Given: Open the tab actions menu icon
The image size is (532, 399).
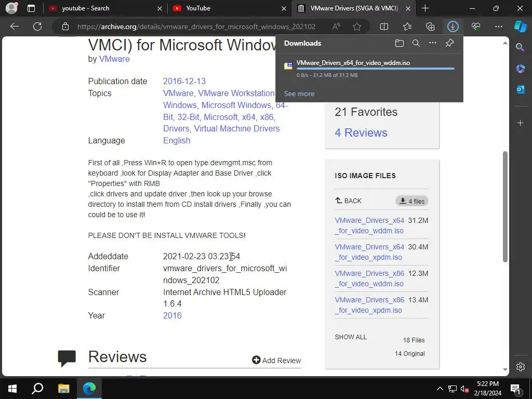Looking at the screenshot, I should (31, 8).
